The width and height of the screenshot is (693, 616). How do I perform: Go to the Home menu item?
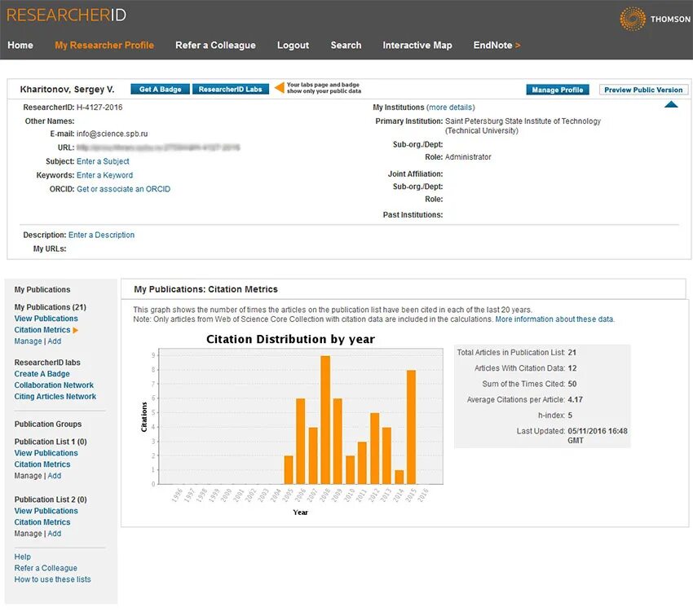[20, 46]
